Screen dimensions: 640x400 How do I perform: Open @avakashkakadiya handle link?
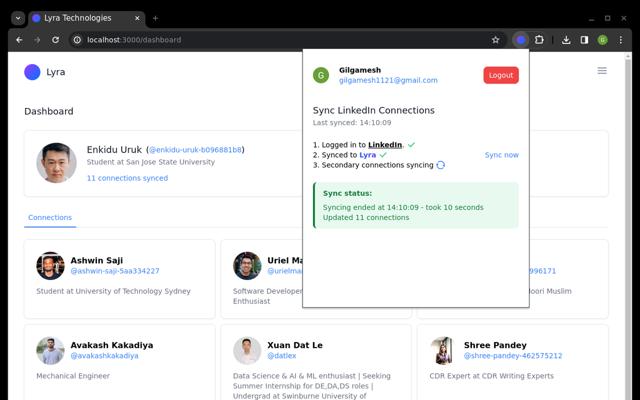click(104, 356)
